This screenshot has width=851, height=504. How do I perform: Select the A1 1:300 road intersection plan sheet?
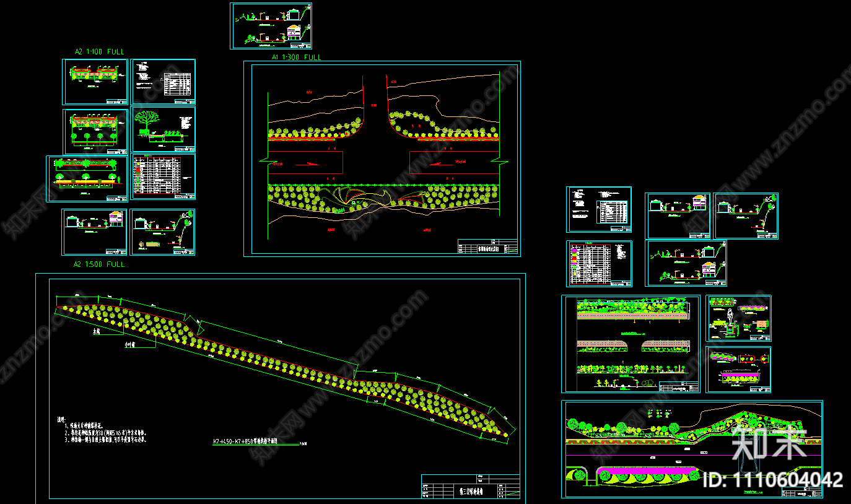click(x=382, y=159)
